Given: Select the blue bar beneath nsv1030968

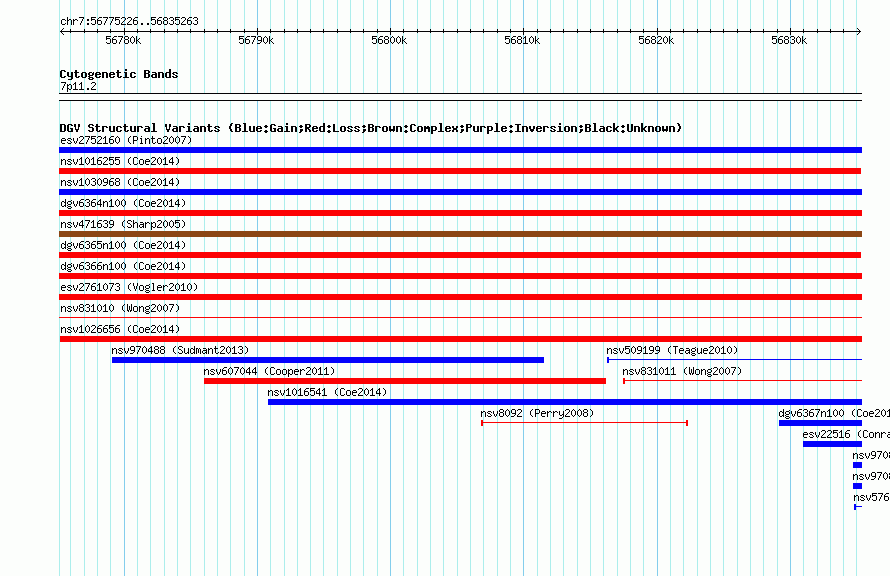Looking at the screenshot, I should (460, 192).
